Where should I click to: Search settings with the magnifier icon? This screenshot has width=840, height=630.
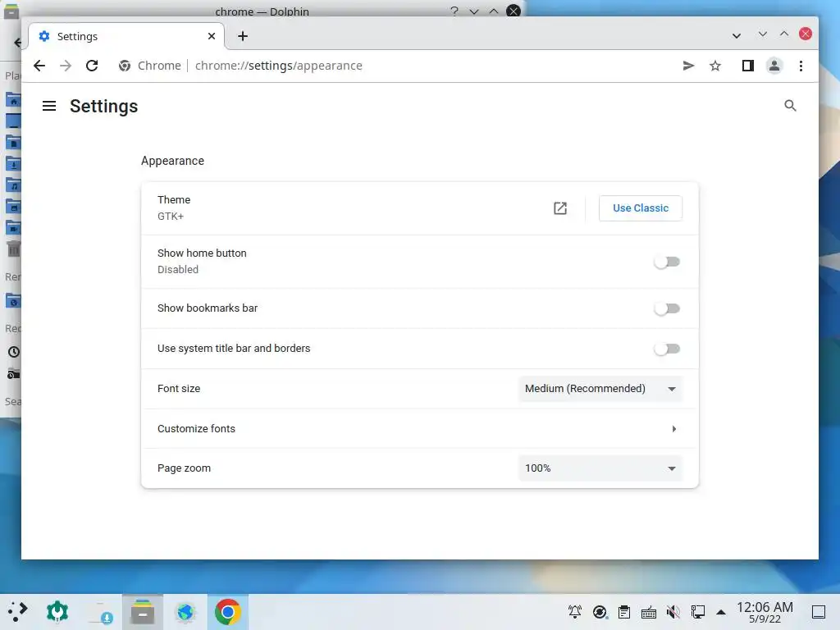[x=790, y=106]
